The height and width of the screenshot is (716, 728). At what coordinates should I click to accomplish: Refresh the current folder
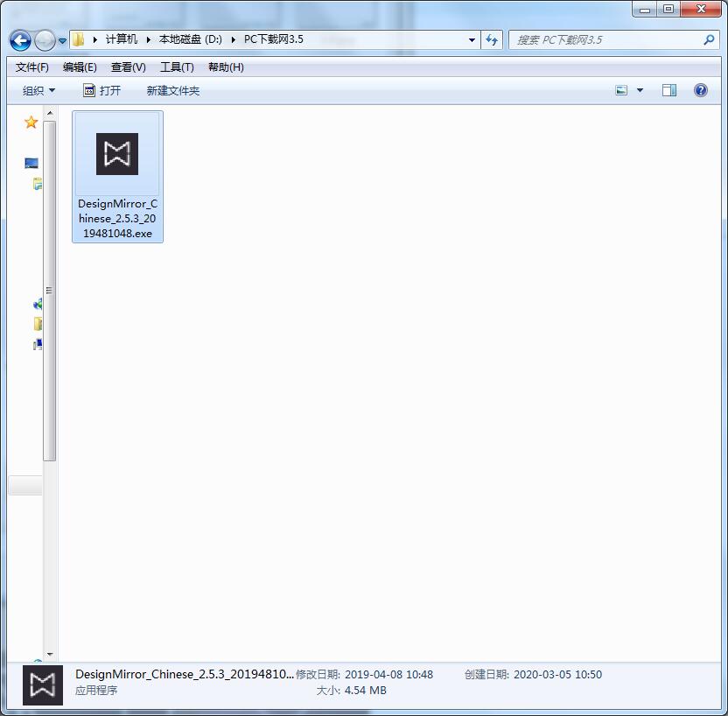491,40
